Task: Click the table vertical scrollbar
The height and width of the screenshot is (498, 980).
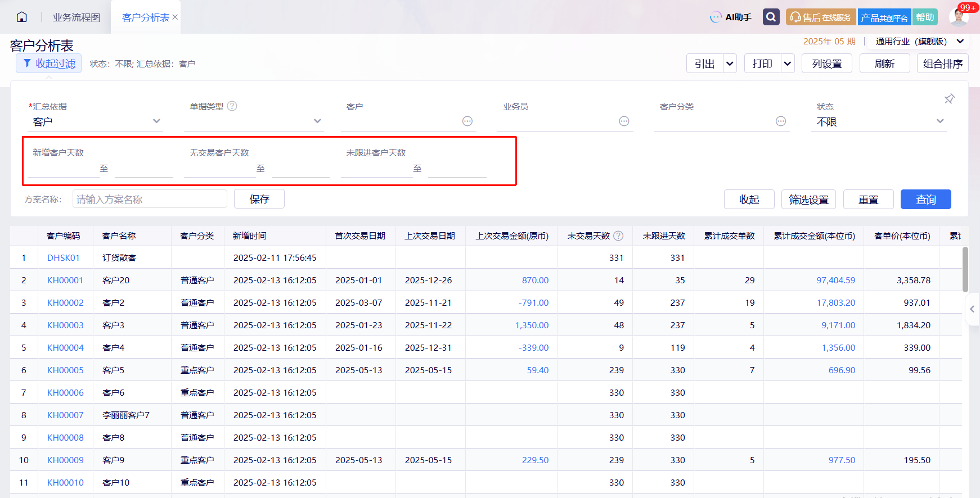Action: 965,269
